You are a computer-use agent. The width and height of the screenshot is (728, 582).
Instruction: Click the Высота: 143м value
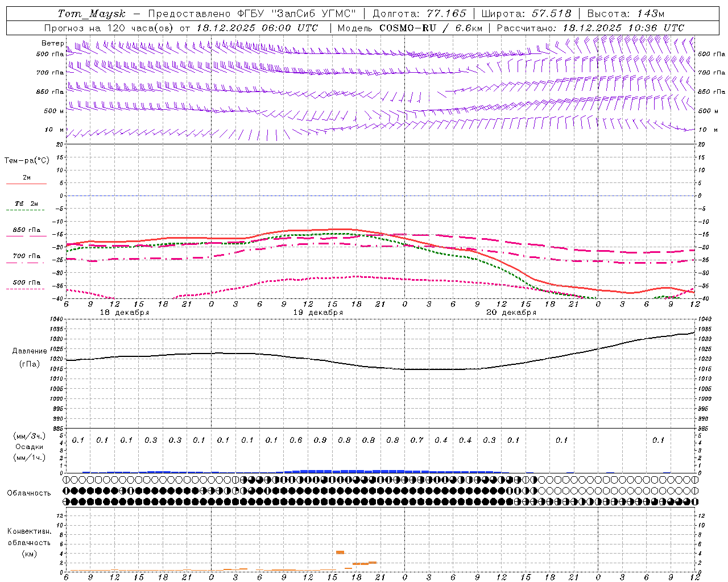click(x=626, y=14)
